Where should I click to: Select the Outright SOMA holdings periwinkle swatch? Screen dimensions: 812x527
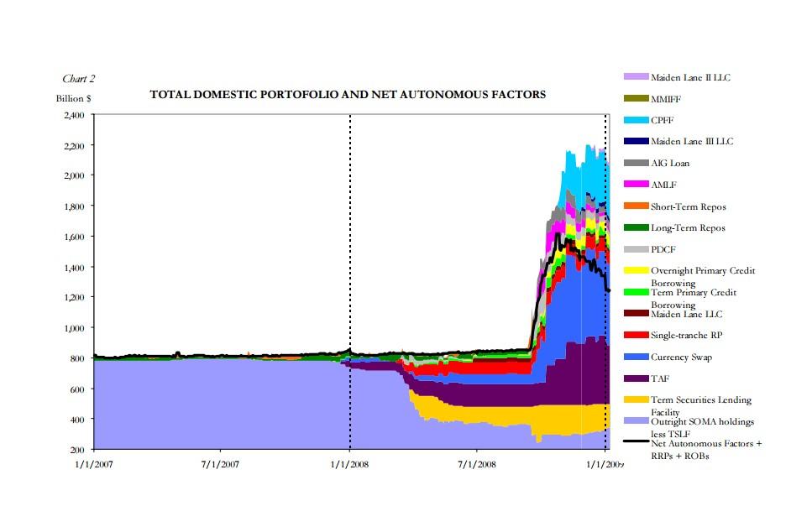pyautogui.click(x=636, y=421)
